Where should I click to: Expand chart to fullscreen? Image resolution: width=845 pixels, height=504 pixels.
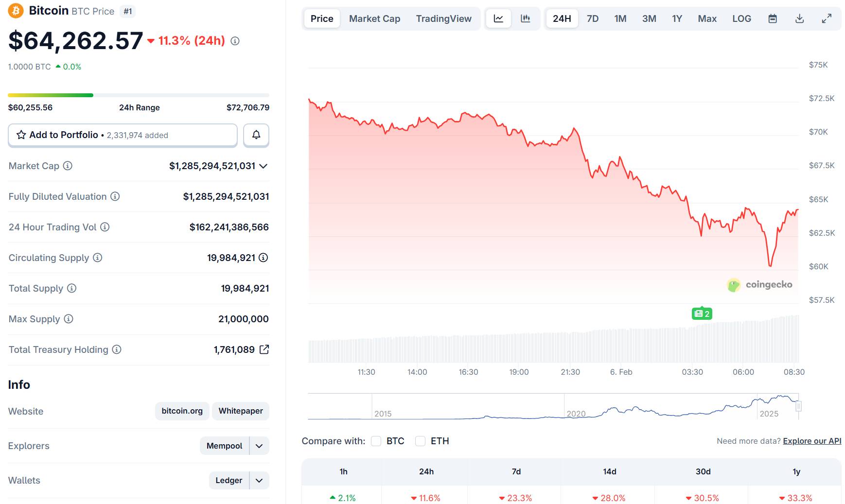[827, 18]
